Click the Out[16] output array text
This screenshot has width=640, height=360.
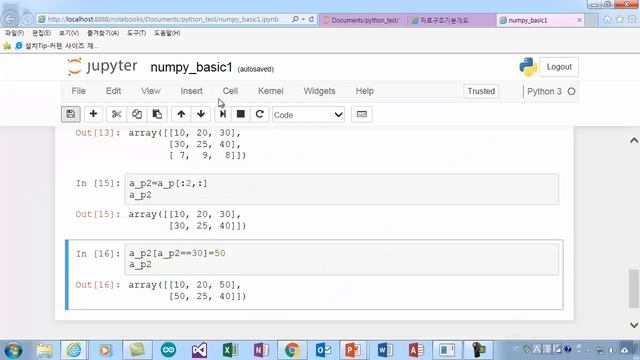click(x=187, y=291)
